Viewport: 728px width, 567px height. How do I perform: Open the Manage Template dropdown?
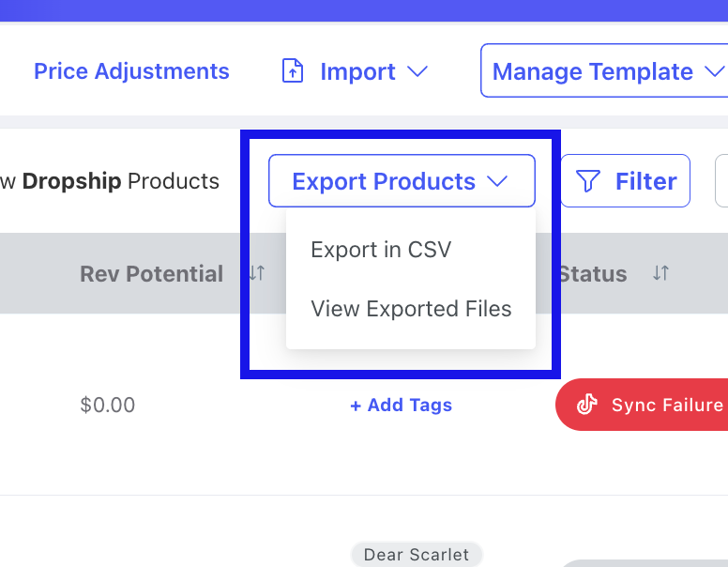[593, 71]
